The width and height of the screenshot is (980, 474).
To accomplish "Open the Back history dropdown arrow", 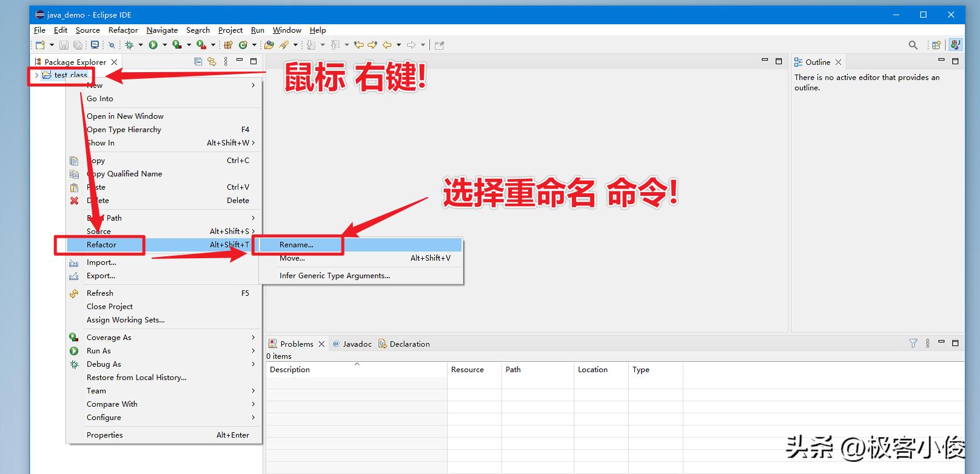I will (398, 45).
